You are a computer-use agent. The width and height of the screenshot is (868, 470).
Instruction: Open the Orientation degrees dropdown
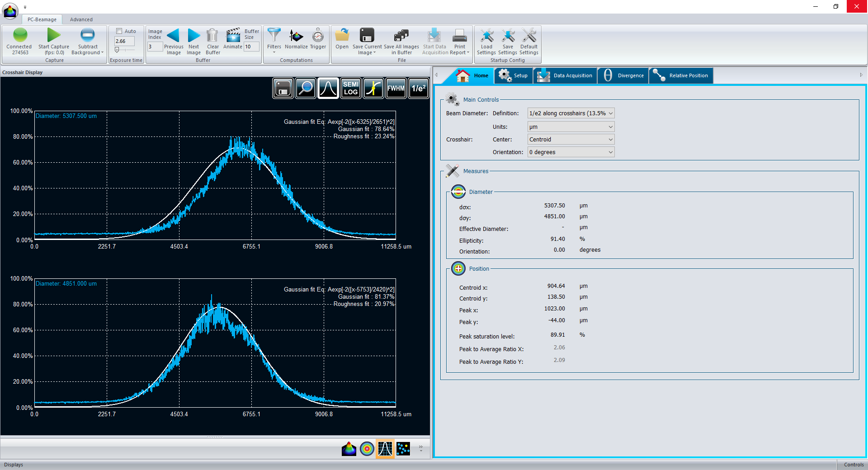click(571, 152)
